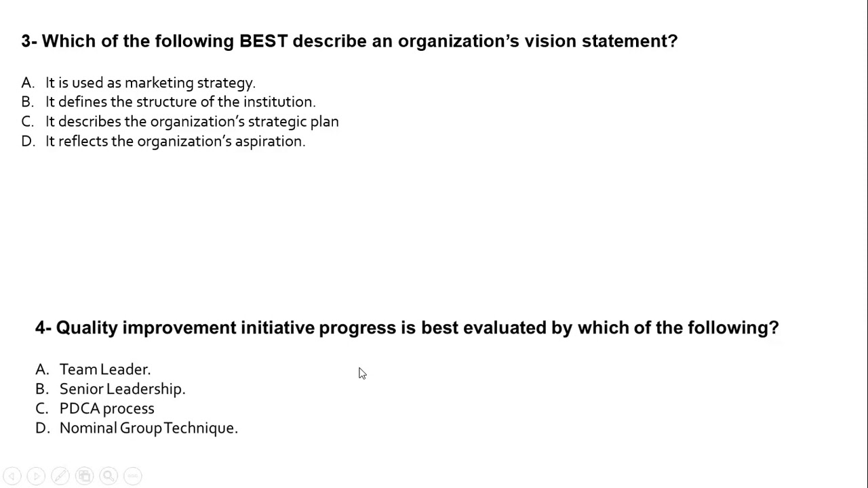Show all slides grid view
The image size is (868, 488).
click(x=84, y=476)
